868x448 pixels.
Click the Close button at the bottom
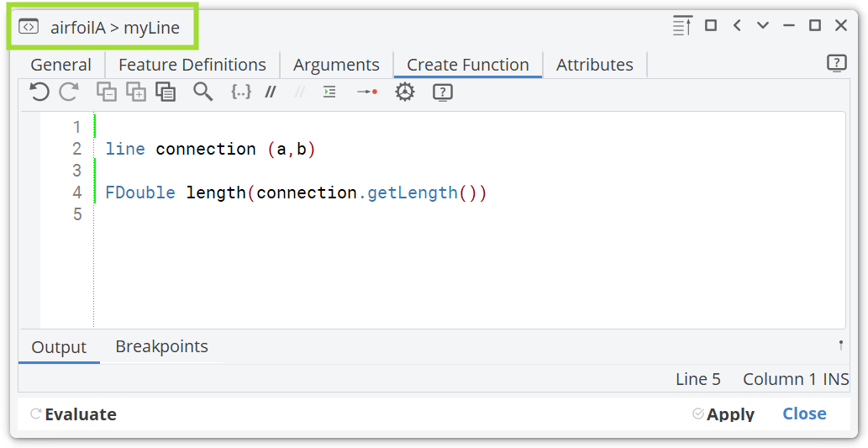tap(804, 414)
